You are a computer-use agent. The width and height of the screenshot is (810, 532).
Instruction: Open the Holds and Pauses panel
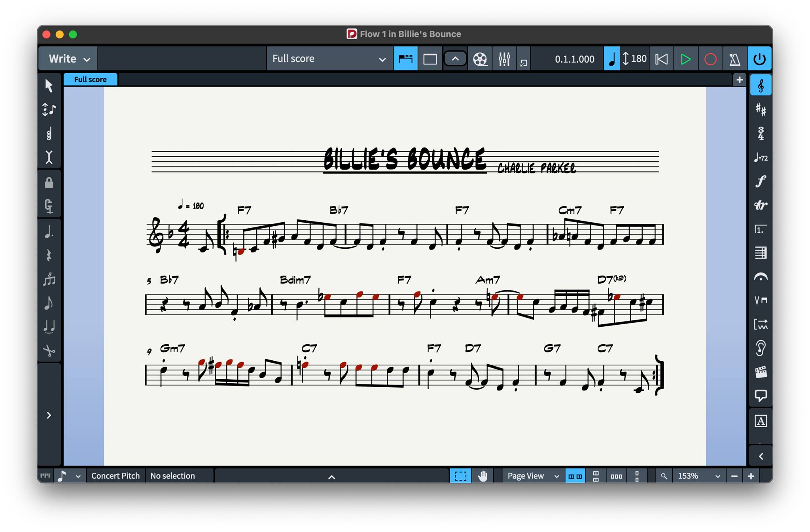click(x=761, y=277)
